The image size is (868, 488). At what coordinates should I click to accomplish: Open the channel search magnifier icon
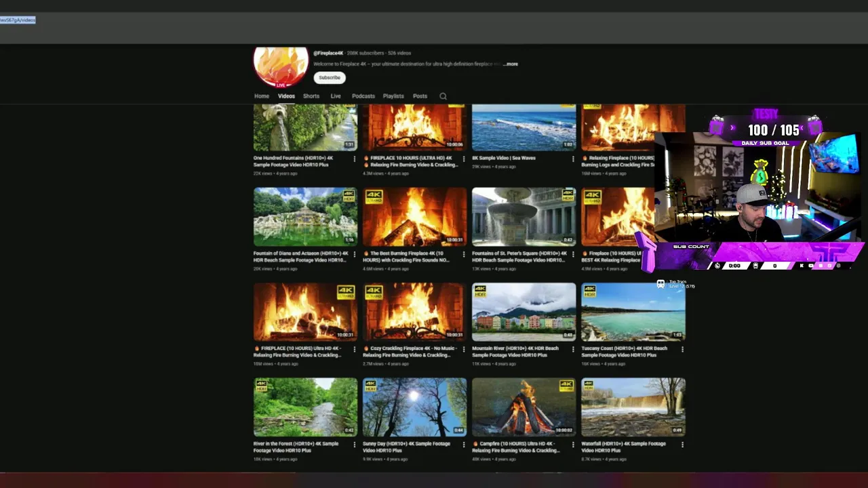pyautogui.click(x=443, y=96)
